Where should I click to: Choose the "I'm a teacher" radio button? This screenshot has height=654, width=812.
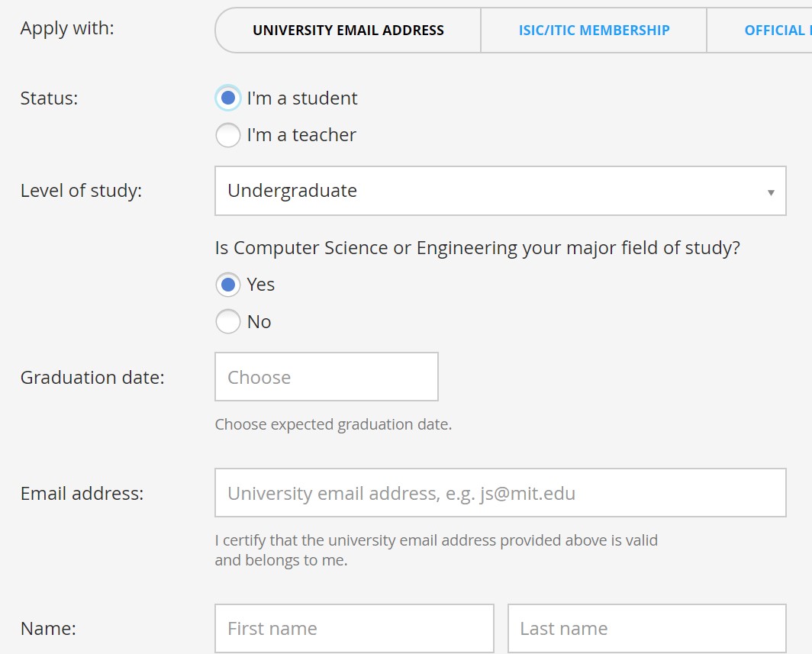227,135
